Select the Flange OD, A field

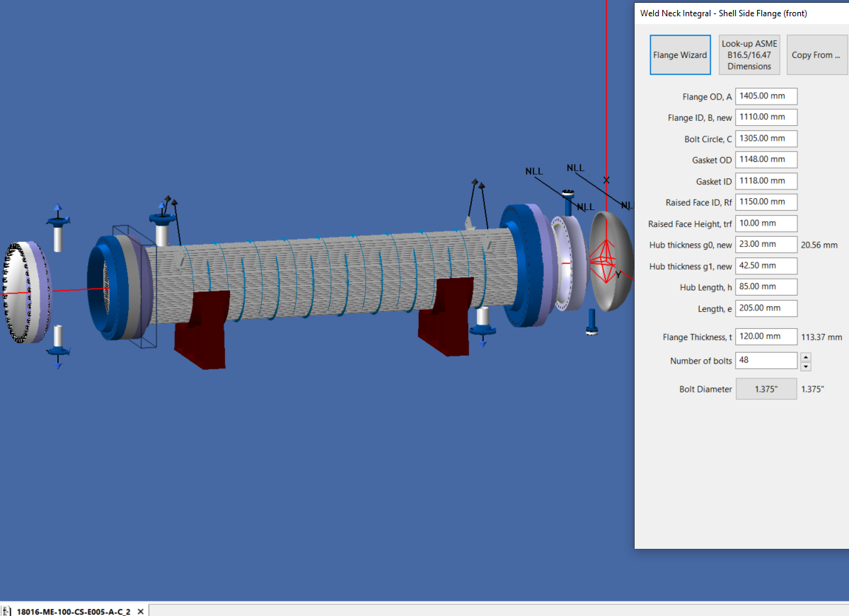[766, 96]
